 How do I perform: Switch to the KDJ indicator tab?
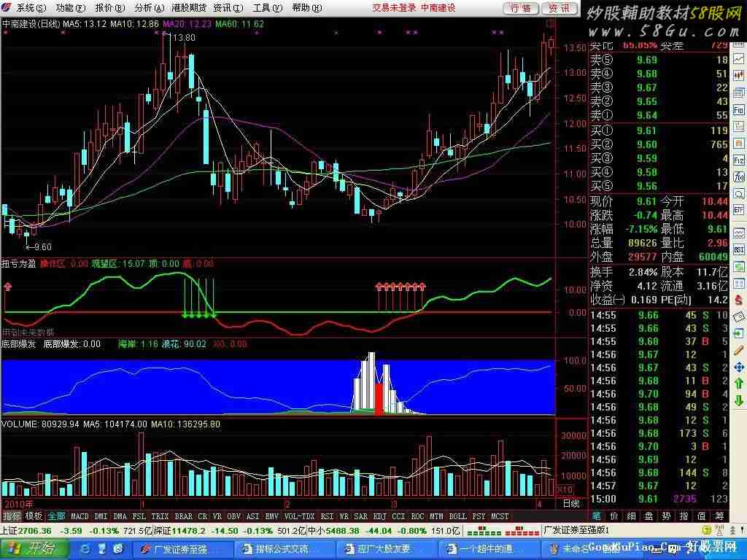pyautogui.click(x=379, y=516)
